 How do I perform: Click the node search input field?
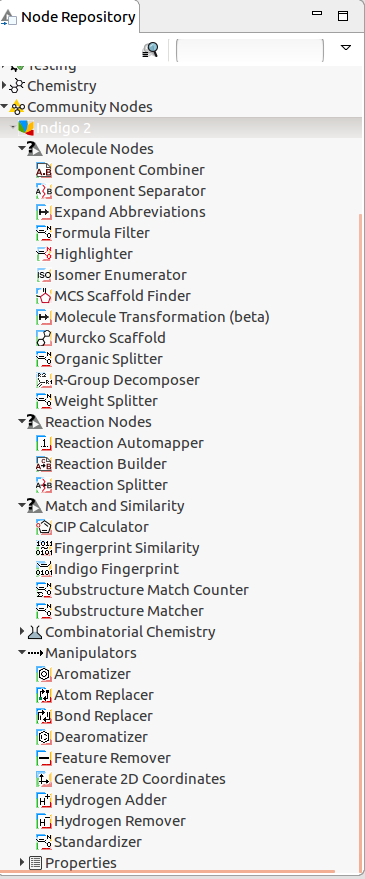[x=250, y=50]
